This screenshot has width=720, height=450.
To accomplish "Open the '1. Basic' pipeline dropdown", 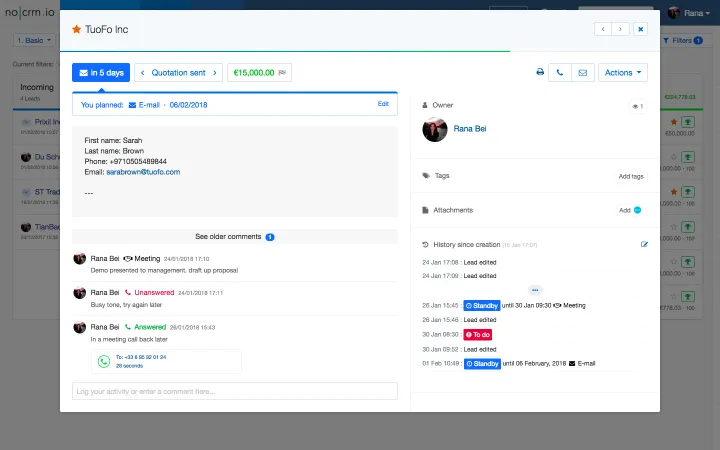I will coord(34,40).
